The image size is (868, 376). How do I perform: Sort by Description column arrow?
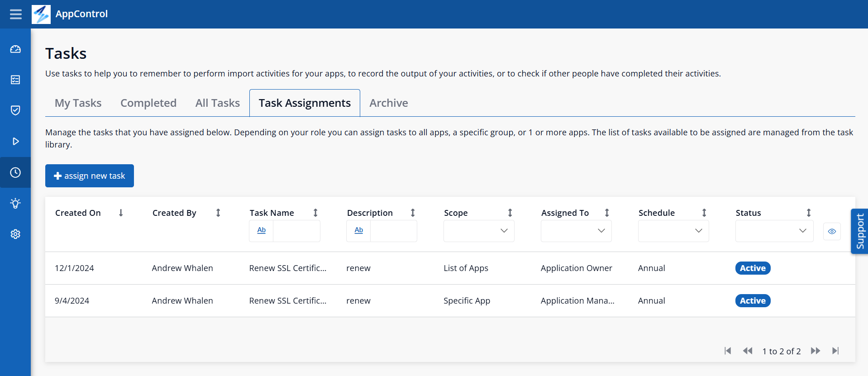413,213
